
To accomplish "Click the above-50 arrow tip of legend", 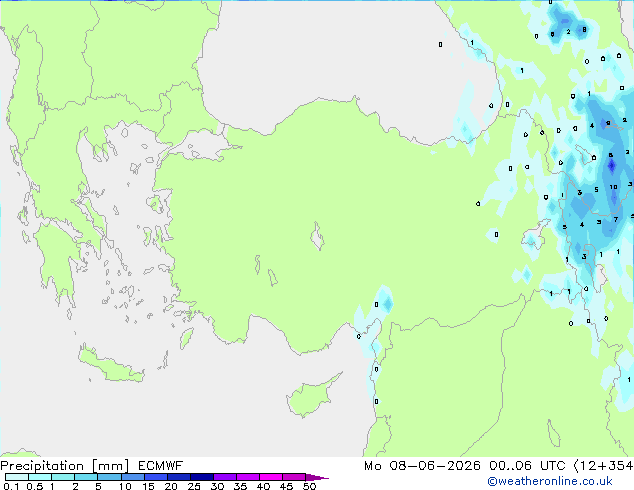I will [x=317, y=477].
